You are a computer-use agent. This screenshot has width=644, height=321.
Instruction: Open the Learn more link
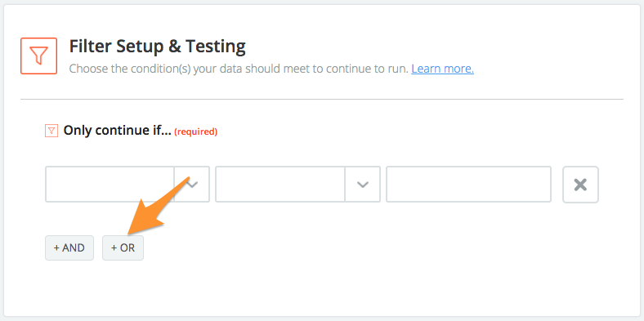[x=442, y=69]
